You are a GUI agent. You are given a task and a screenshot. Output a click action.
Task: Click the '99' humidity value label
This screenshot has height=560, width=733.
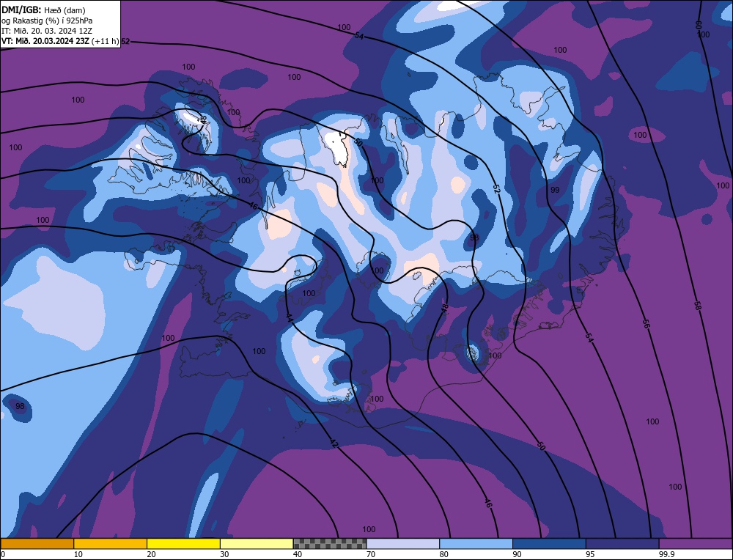[x=555, y=190]
